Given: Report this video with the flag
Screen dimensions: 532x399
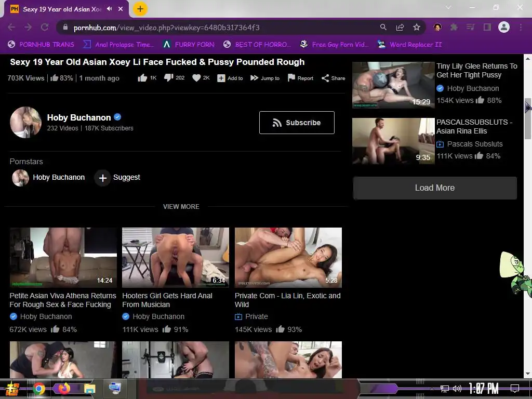Looking at the screenshot, I should (x=300, y=78).
